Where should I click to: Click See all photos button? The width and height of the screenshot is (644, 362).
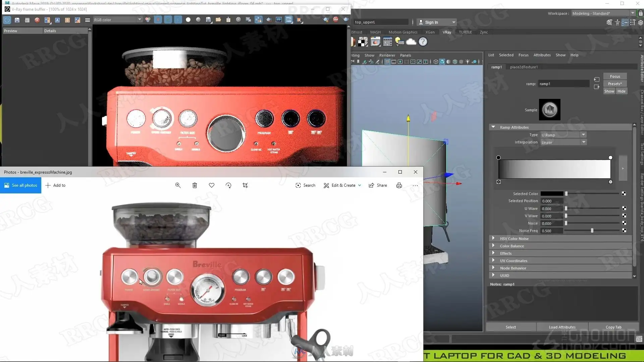(21, 185)
